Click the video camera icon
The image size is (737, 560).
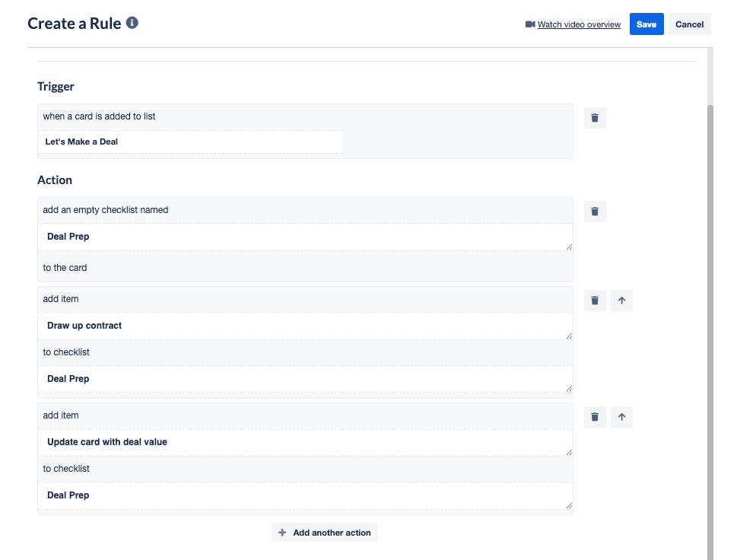pyautogui.click(x=530, y=24)
